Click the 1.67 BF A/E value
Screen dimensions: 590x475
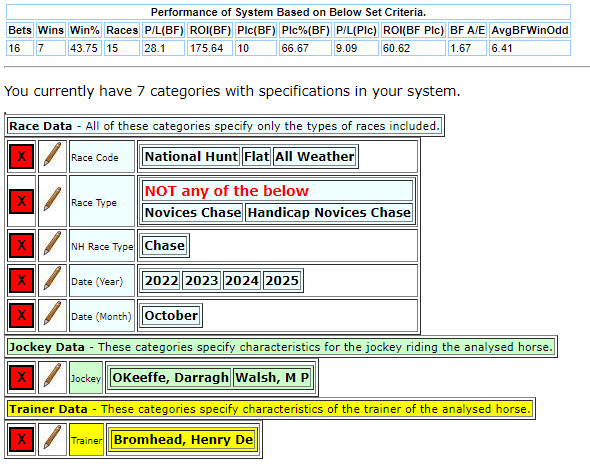coord(467,48)
